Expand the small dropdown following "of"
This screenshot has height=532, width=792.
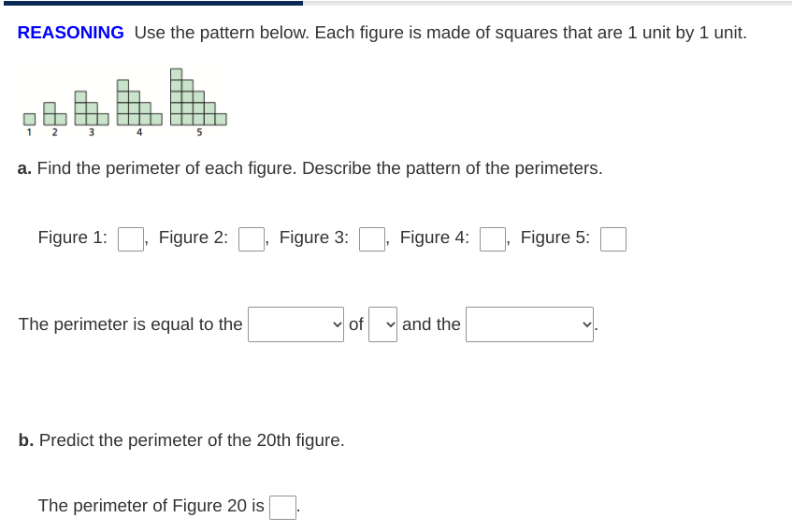click(x=382, y=324)
